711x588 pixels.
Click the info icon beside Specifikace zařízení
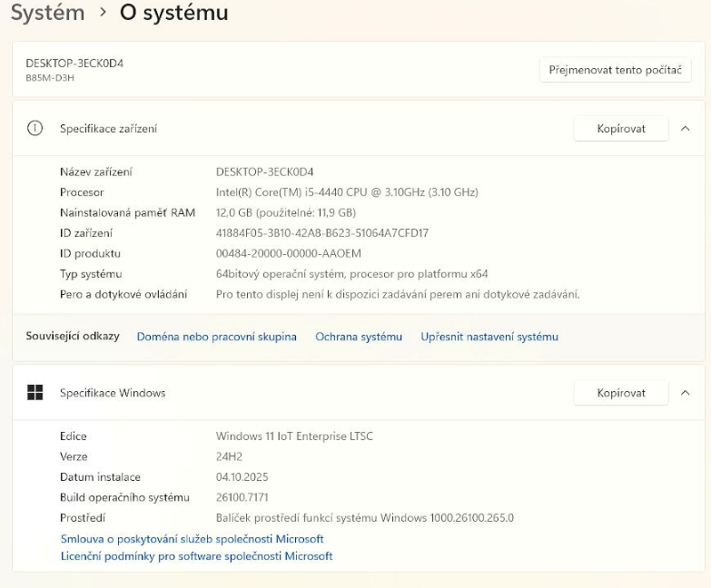35,129
